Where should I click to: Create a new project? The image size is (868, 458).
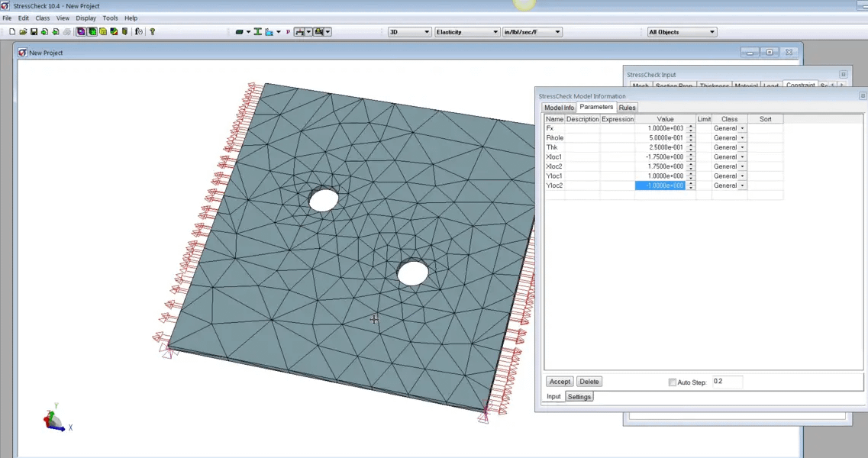pyautogui.click(x=11, y=31)
